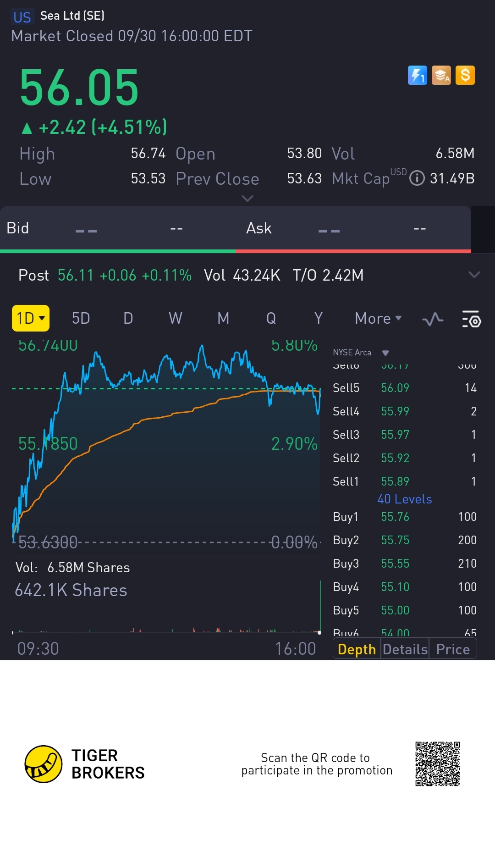Open the 1D period dropdown
Screen dimensions: 495x868
pos(31,318)
